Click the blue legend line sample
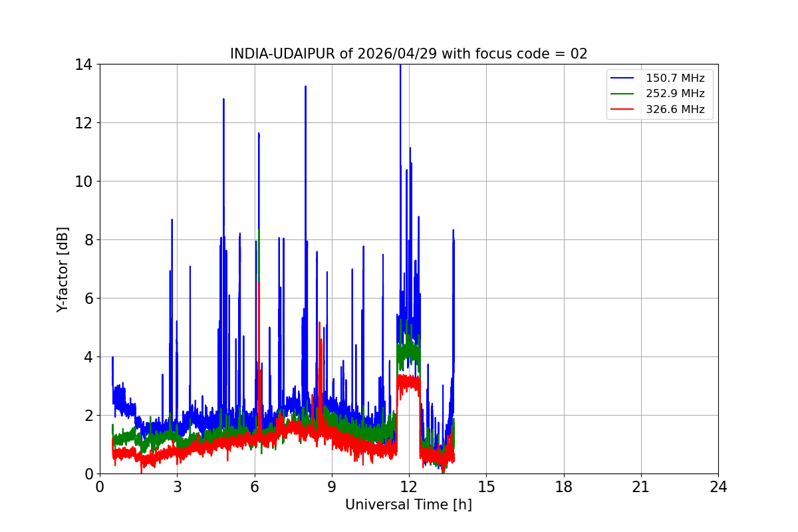Image resolution: width=798 pixels, height=532 pixels. click(x=624, y=78)
